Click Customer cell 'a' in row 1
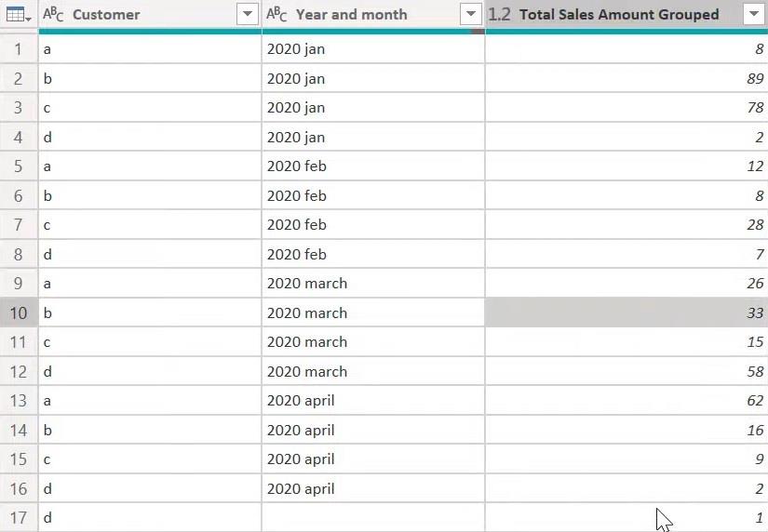 coord(150,49)
